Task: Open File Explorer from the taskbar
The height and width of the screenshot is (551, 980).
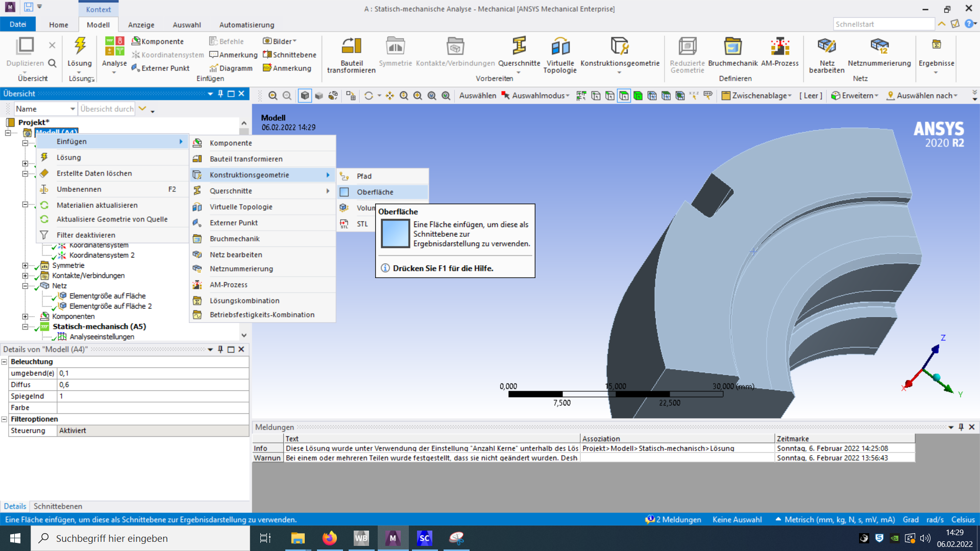Action: pos(298,538)
